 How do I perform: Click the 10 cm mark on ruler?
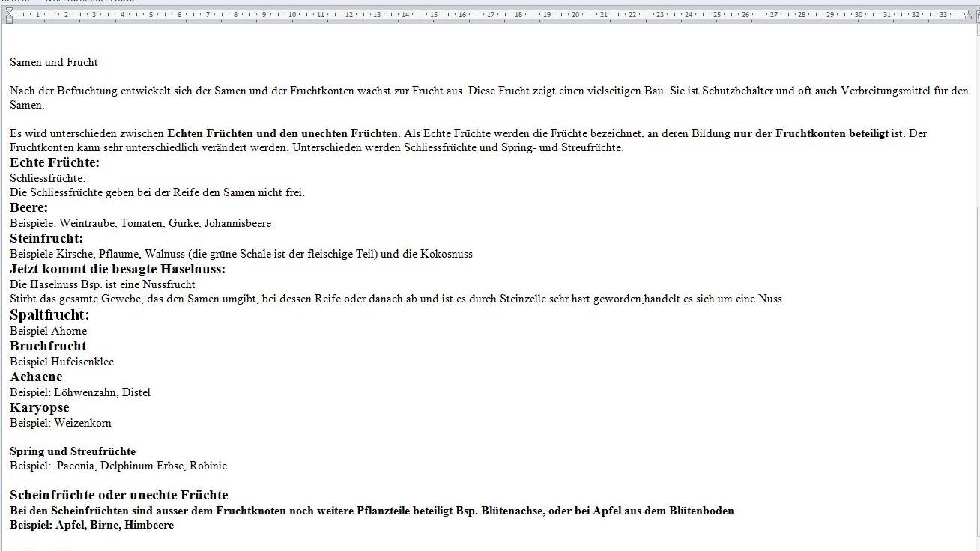click(292, 14)
